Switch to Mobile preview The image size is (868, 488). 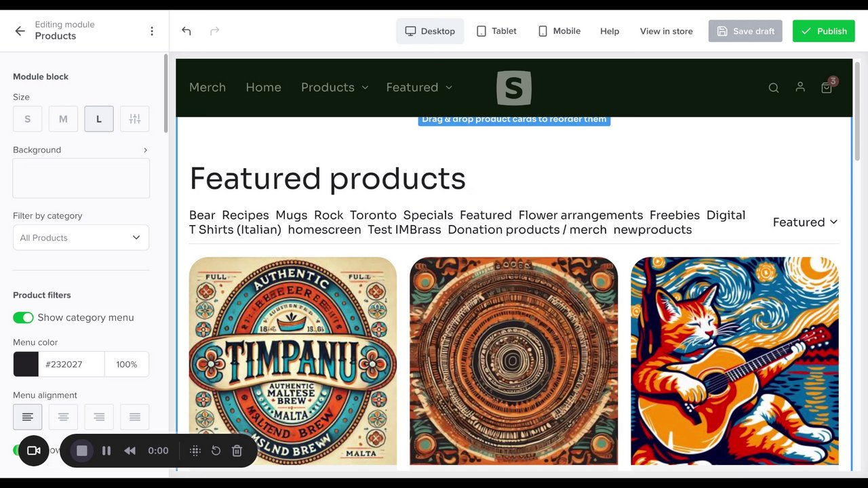point(559,31)
